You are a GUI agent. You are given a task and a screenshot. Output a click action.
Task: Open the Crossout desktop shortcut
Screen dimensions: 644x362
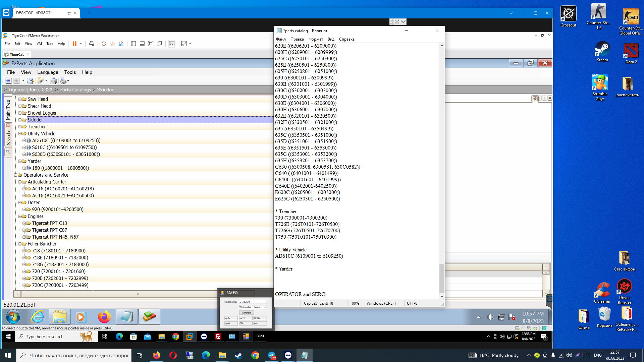tap(569, 16)
